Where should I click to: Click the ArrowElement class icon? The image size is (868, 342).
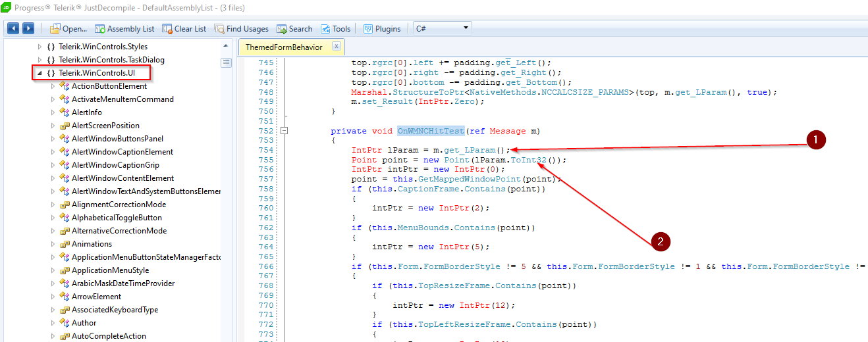click(65, 297)
